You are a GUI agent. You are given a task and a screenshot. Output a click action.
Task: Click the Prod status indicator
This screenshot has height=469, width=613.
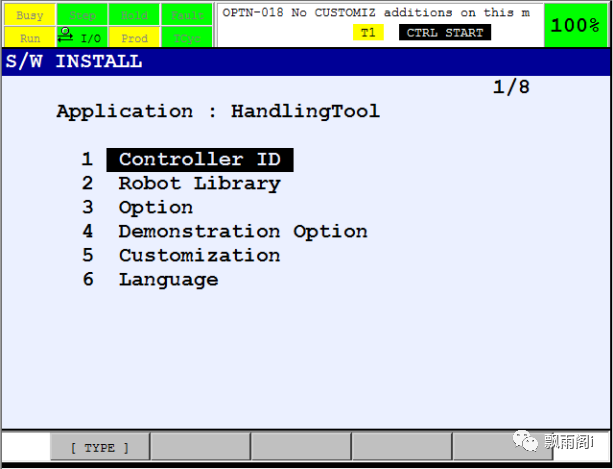click(134, 38)
